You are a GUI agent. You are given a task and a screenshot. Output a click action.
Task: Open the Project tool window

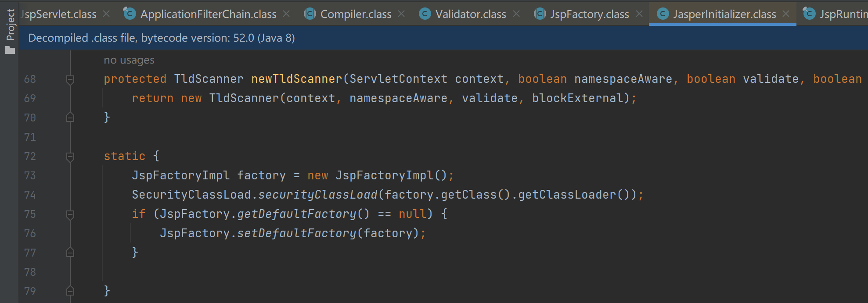point(10,31)
